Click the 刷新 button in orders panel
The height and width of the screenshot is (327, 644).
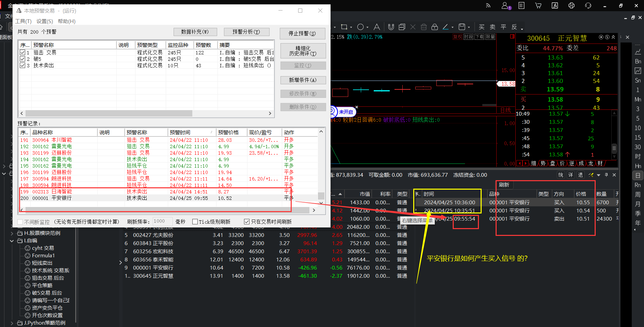tap(504, 185)
